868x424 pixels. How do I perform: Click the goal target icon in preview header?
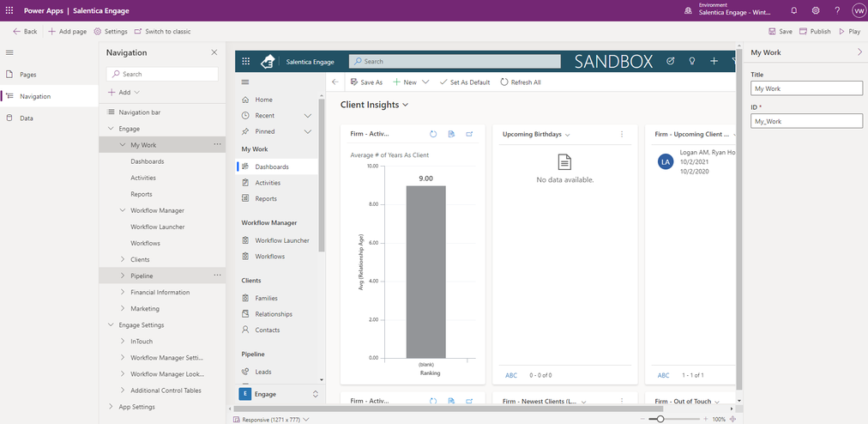[671, 62]
